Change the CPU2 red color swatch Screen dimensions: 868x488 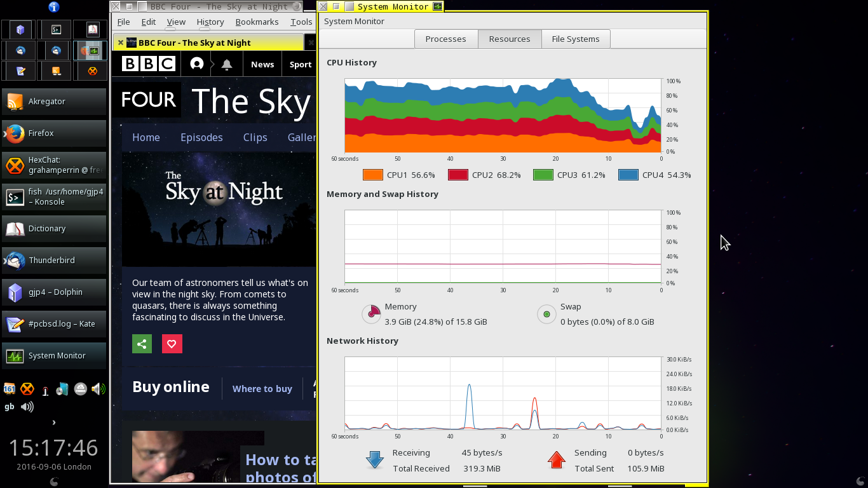[458, 175]
